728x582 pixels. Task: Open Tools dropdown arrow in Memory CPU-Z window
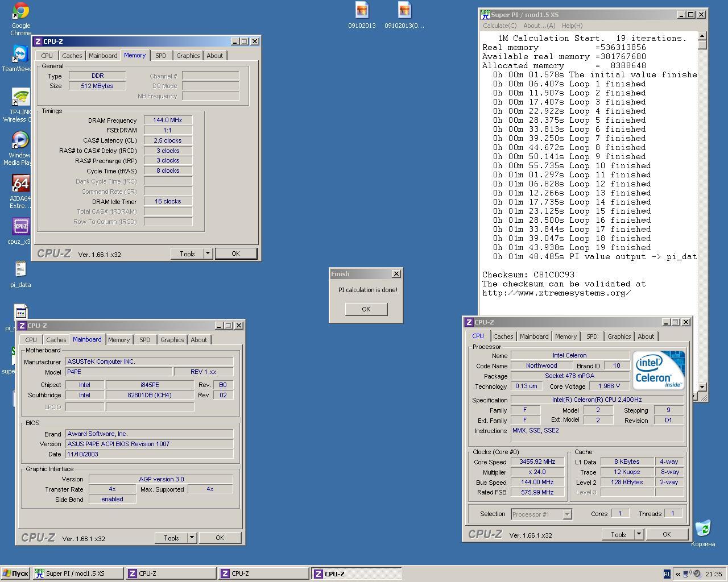click(x=208, y=253)
